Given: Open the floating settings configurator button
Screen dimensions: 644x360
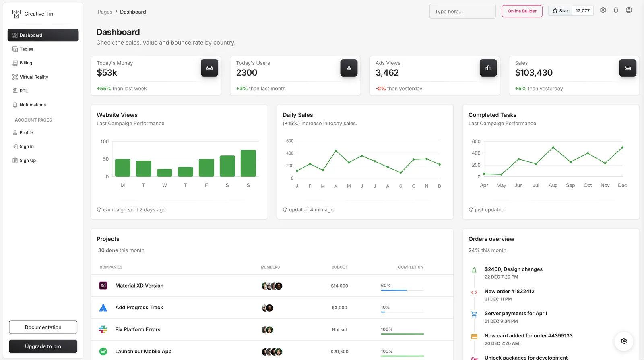Looking at the screenshot, I should pos(624,341).
